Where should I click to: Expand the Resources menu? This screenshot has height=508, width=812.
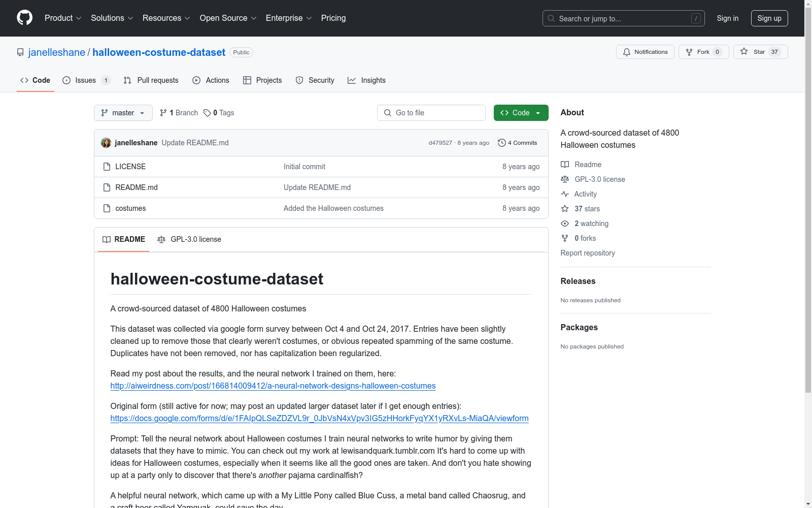[166, 18]
